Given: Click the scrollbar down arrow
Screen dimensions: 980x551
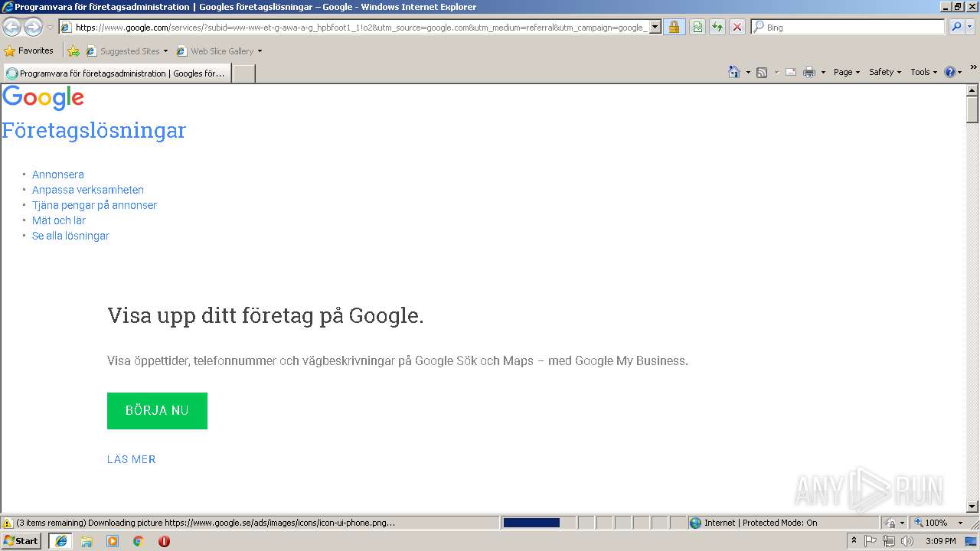Looking at the screenshot, I should point(972,506).
